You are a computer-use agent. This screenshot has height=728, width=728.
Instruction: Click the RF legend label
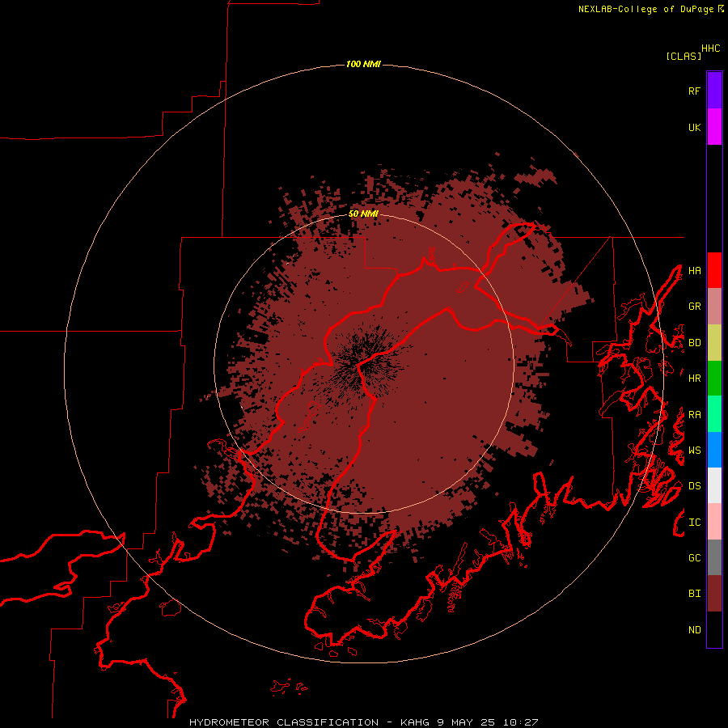[694, 91]
